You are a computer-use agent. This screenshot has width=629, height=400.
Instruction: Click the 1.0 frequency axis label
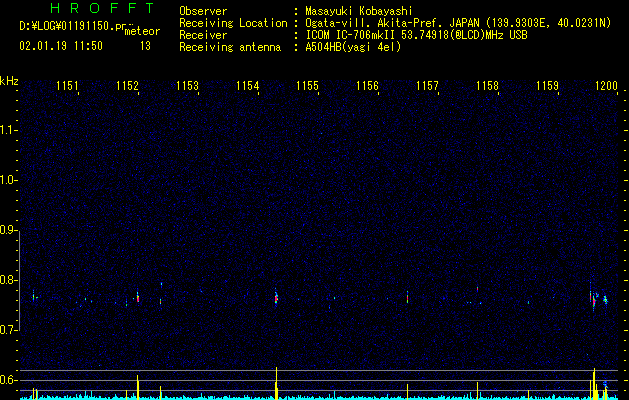point(8,180)
